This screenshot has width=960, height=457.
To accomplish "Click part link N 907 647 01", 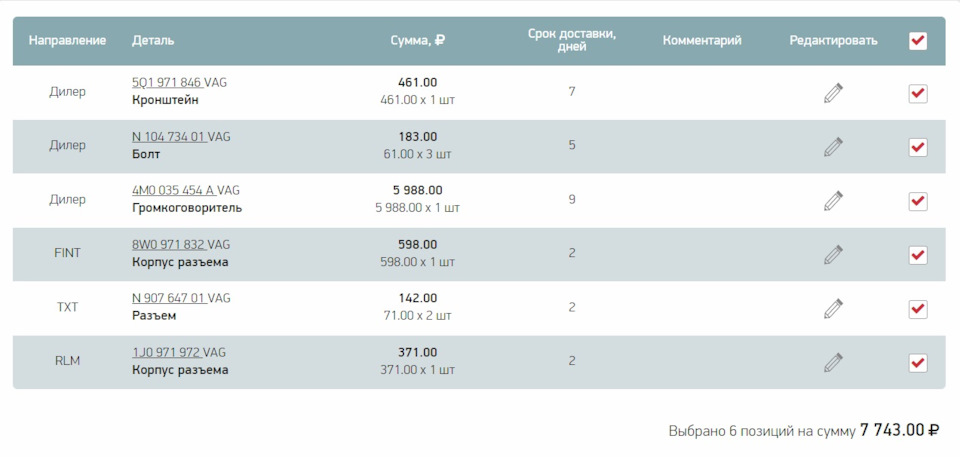I will pos(168,298).
